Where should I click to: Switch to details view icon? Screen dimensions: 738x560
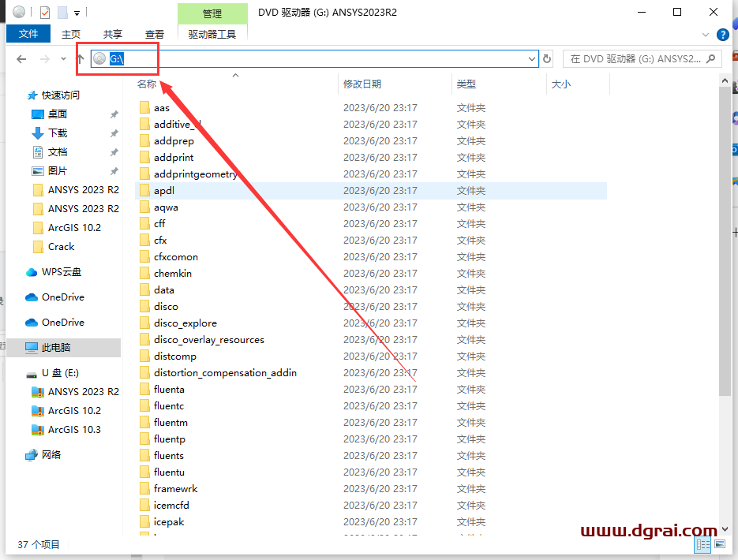[x=703, y=544]
